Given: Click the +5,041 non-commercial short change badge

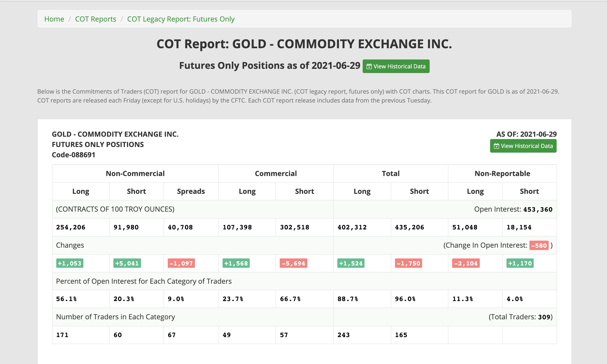Looking at the screenshot, I should click(x=127, y=263).
